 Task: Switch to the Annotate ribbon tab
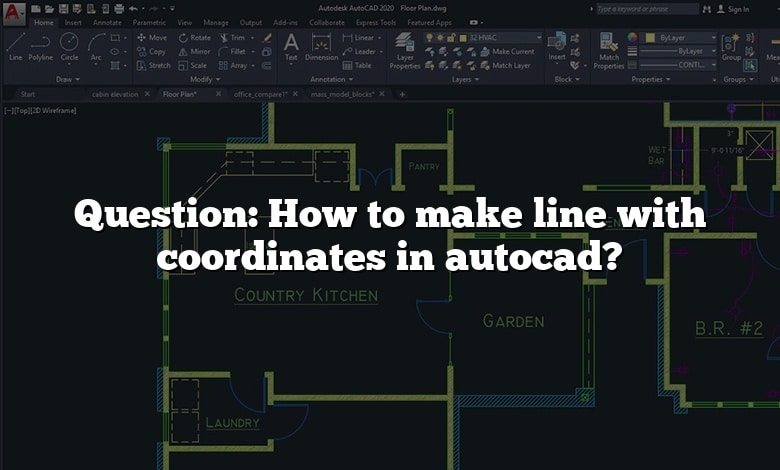[x=107, y=22]
